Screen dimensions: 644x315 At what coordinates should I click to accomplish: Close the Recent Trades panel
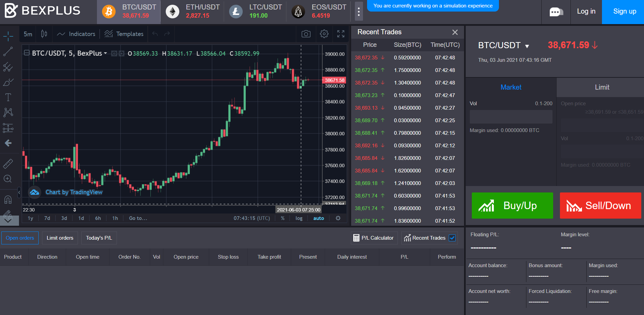pyautogui.click(x=455, y=32)
